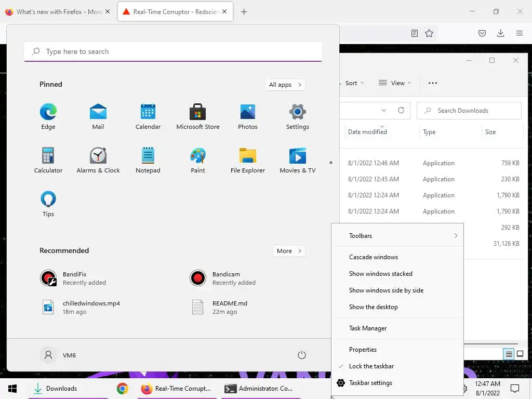532x399 pixels.
Task: Open Settings from pinned apps
Action: tap(298, 116)
